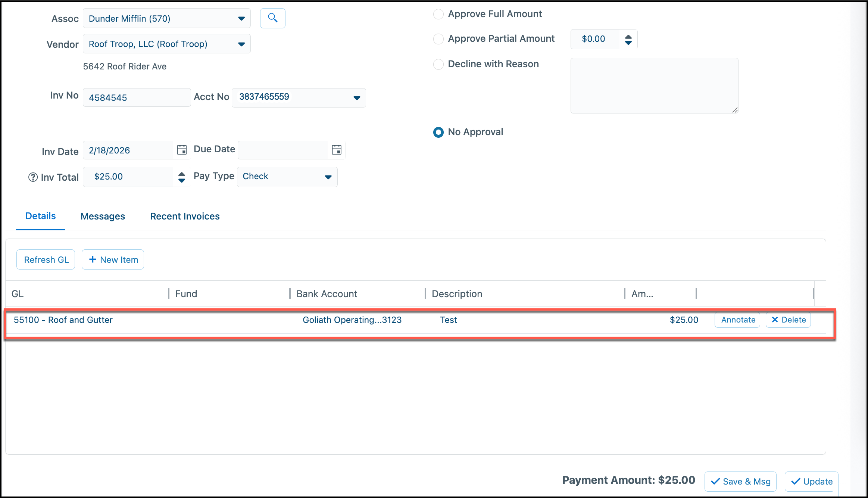Select Approve Partial Amount radio button

point(438,39)
